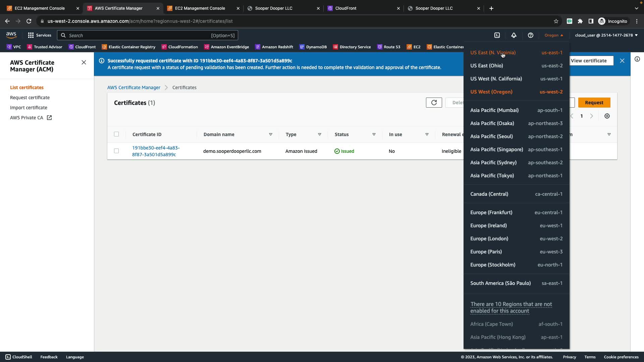The height and width of the screenshot is (362, 644).
Task: Open table preferences gear icon
Action: [x=607, y=116]
